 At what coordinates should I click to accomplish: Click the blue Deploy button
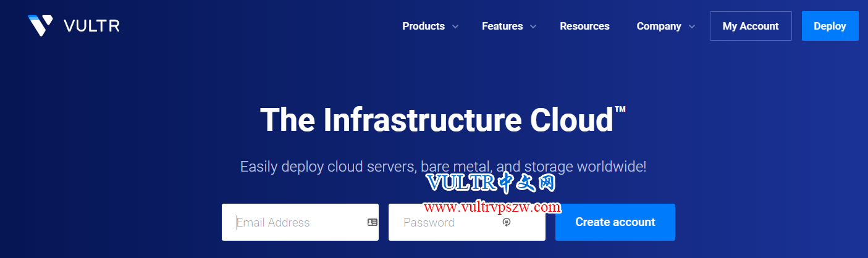click(x=830, y=26)
